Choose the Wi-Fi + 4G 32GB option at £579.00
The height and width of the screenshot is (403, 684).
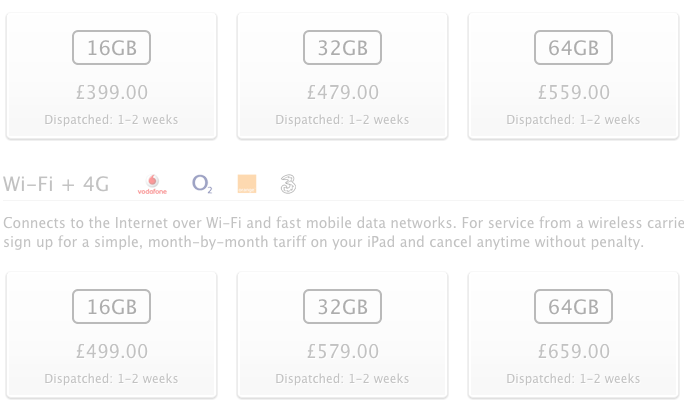coord(342,335)
